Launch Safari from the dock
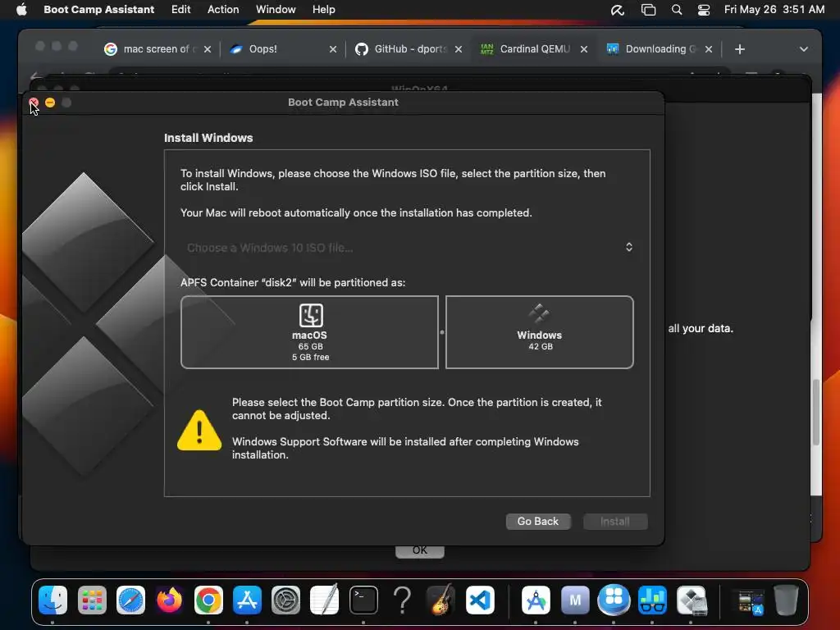Screen dimensions: 840x630 tap(130, 600)
